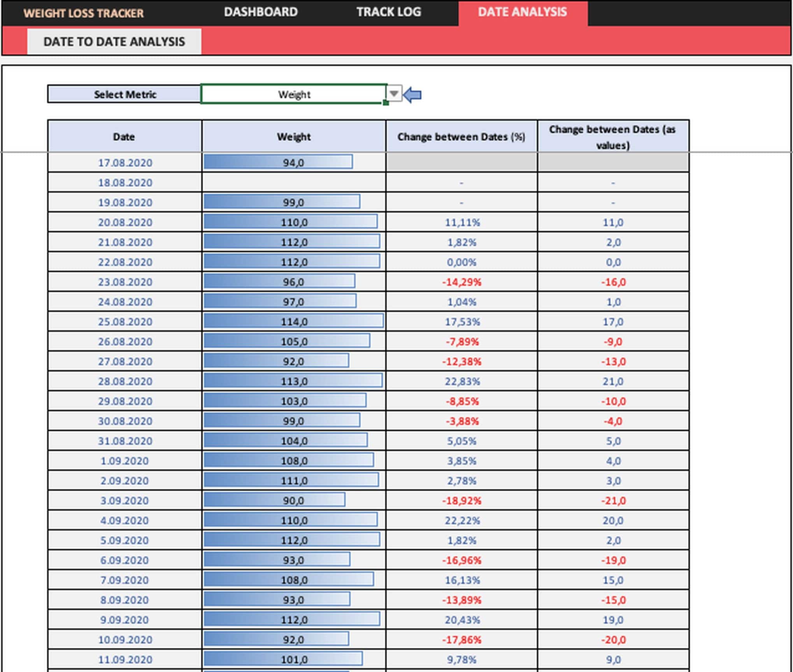Click the -3,88% change cell
Image resolution: width=793 pixels, height=672 pixels.
coord(462,421)
